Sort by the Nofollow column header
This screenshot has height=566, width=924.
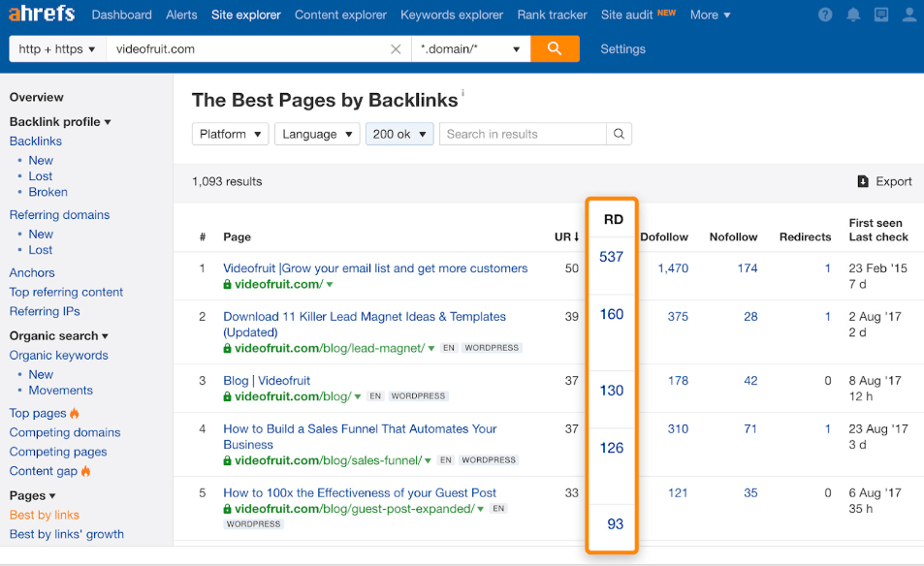tap(733, 236)
